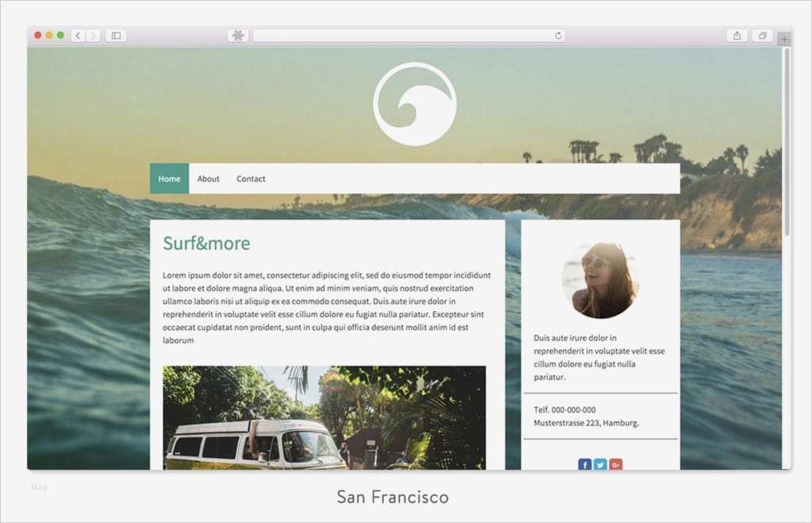Click the white wave logo
Image resolution: width=812 pixels, height=523 pixels.
(x=415, y=104)
